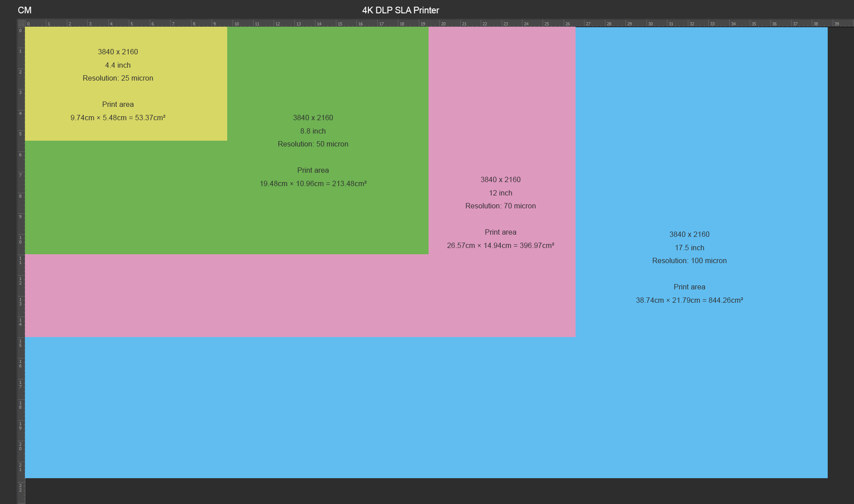Click the "Resolution: 70 micron" text
Screen dimensions: 854x504
pos(500,206)
